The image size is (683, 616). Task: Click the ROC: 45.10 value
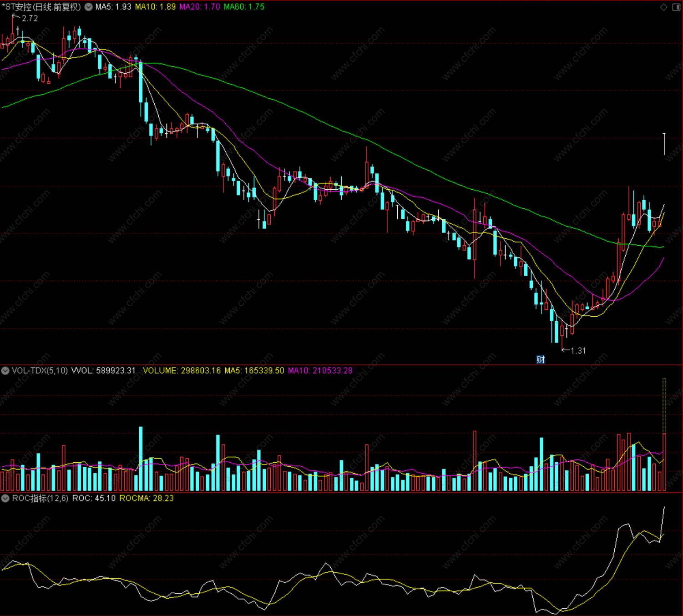point(94,498)
